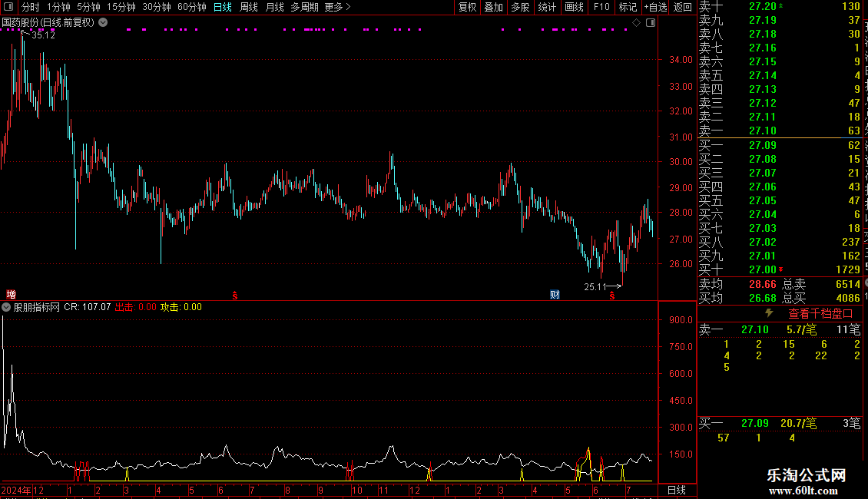Toggle the side panel icon at top-left
Image resolution: width=868 pixels, height=499 pixels.
[8, 7]
